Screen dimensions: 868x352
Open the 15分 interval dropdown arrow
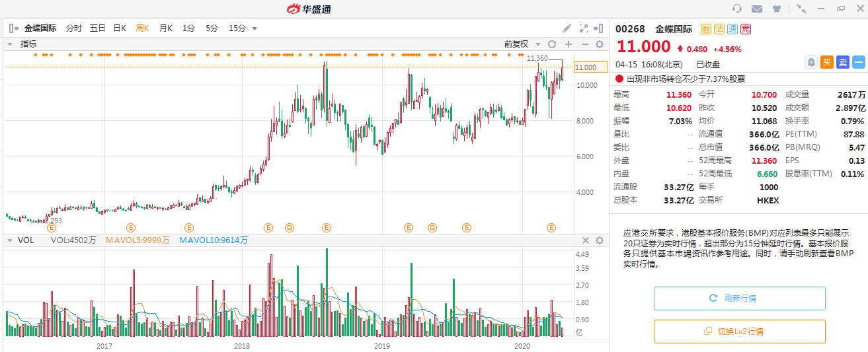(255, 28)
